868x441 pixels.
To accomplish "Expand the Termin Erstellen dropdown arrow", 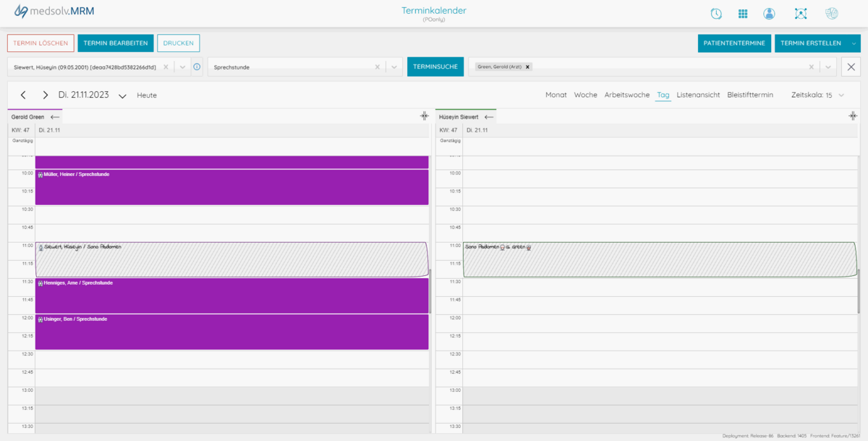I will click(854, 43).
